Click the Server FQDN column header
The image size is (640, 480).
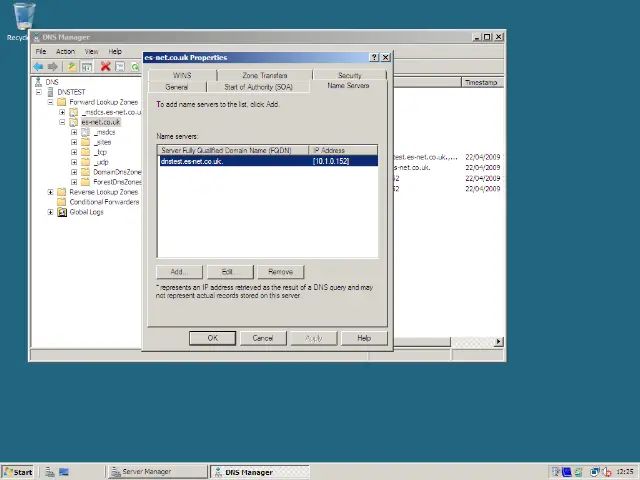(x=233, y=150)
